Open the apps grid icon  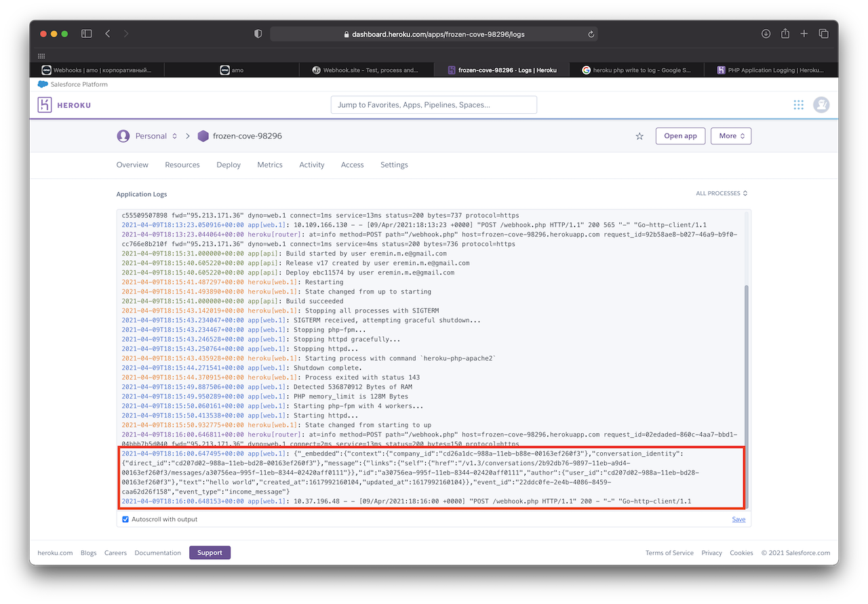(x=798, y=104)
